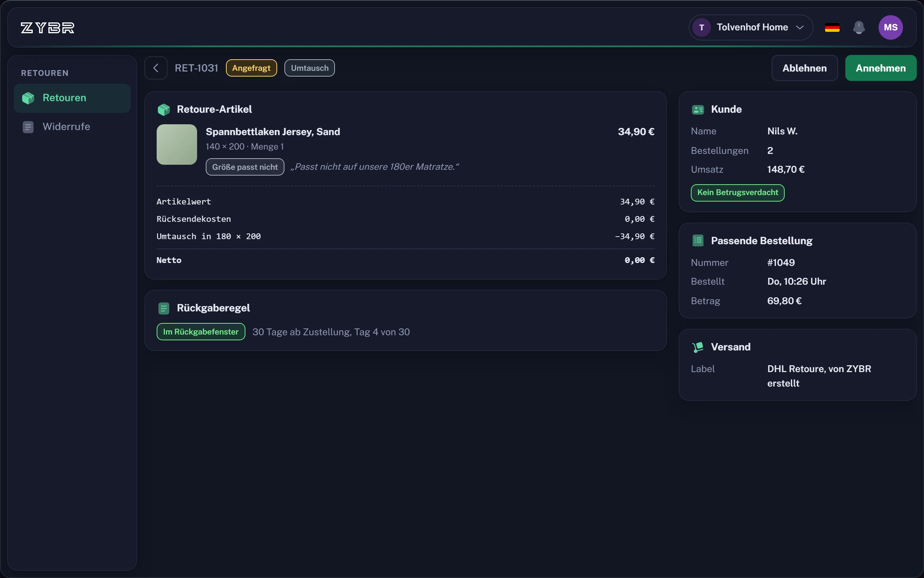The image size is (924, 578).
Task: Click DHL Retoure label text
Action: (819, 376)
